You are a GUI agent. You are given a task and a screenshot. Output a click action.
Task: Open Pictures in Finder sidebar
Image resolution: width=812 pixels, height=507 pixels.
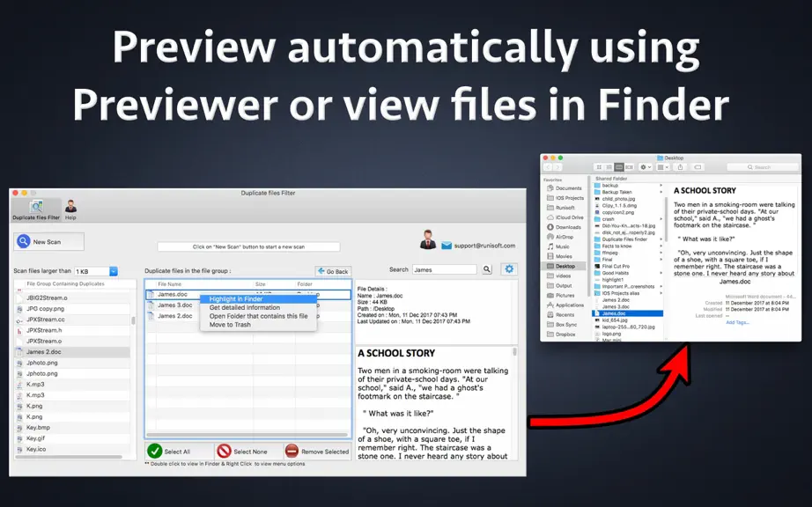pyautogui.click(x=561, y=296)
